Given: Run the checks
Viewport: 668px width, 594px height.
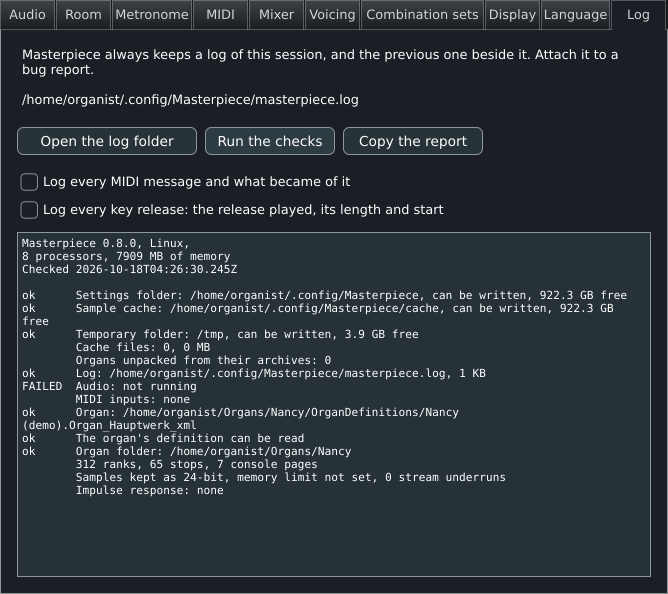Looking at the screenshot, I should [x=270, y=141].
